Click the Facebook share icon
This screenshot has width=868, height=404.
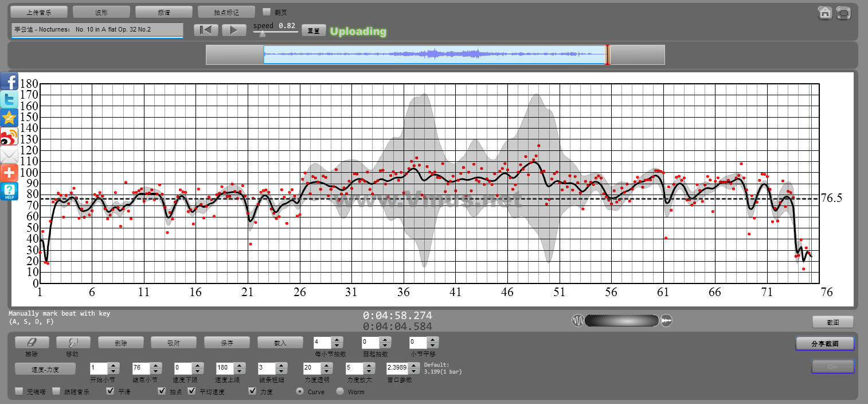coord(9,81)
